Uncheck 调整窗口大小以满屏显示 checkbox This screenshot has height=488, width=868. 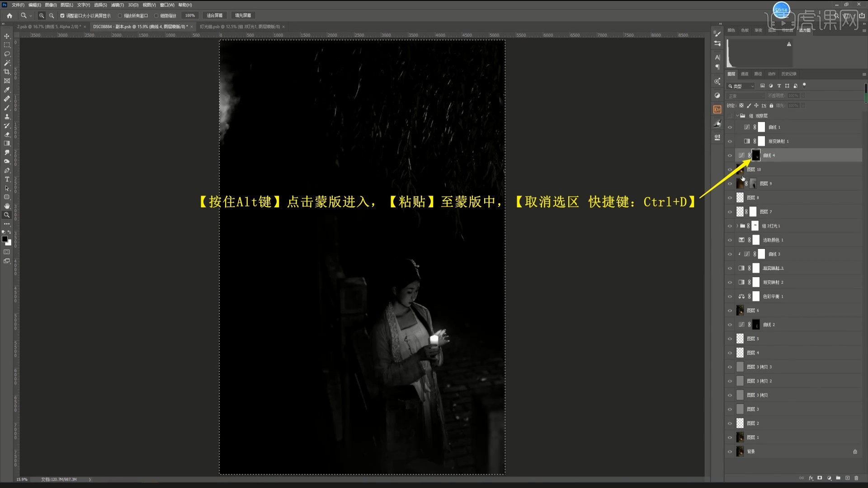(62, 16)
